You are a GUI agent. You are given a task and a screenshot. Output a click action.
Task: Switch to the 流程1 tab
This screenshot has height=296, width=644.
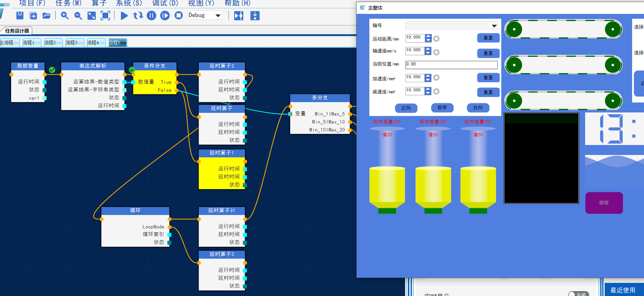31,42
